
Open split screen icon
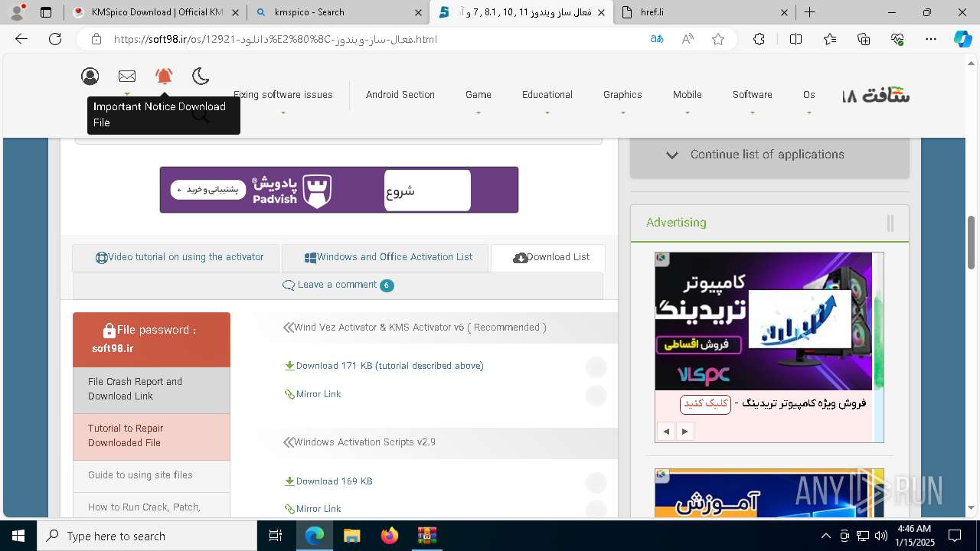click(x=795, y=39)
